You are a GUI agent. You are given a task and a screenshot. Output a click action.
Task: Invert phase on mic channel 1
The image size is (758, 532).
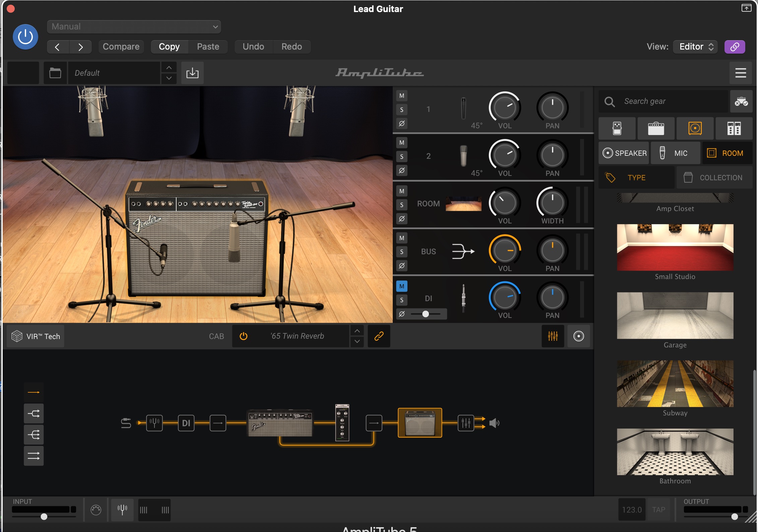coord(402,123)
